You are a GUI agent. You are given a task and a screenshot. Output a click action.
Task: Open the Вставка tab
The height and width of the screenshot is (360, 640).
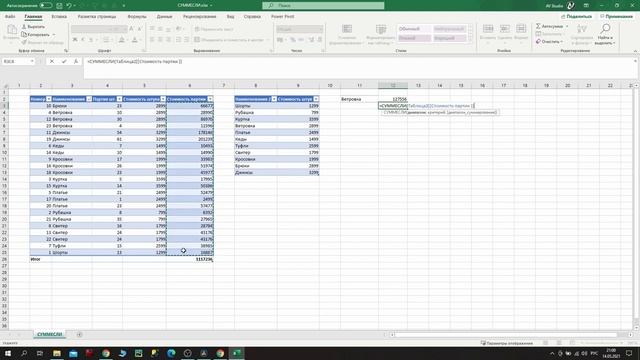click(x=59, y=16)
